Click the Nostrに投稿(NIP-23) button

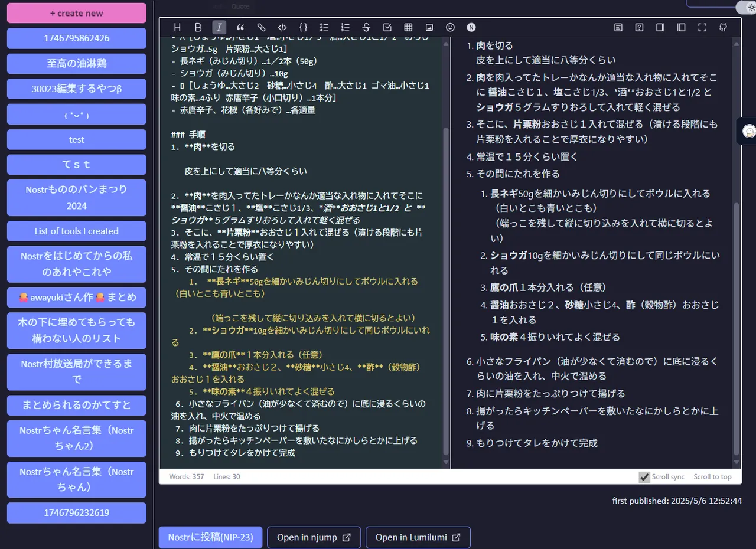pos(210,537)
